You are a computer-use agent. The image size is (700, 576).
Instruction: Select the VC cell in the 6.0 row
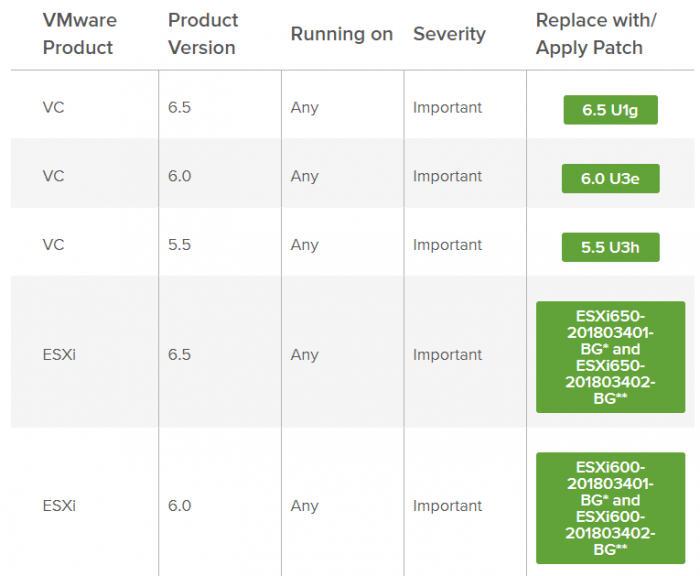[x=54, y=176]
